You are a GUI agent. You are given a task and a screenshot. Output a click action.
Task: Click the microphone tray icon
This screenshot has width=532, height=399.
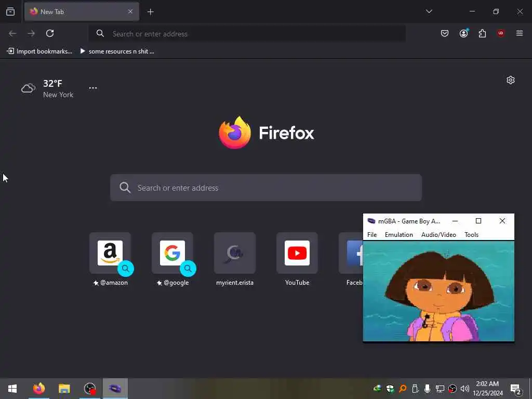[428, 389]
